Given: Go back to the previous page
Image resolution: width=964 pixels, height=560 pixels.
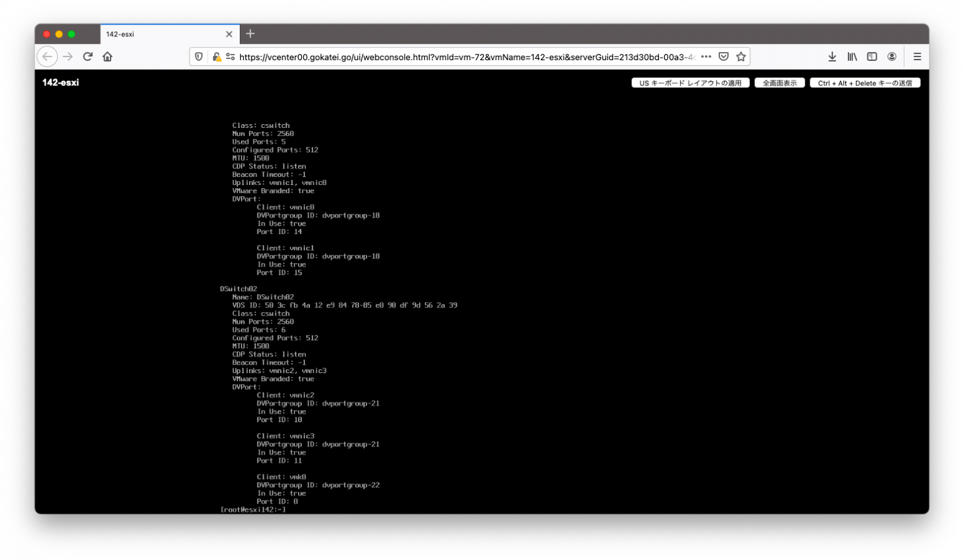Looking at the screenshot, I should pos(47,56).
